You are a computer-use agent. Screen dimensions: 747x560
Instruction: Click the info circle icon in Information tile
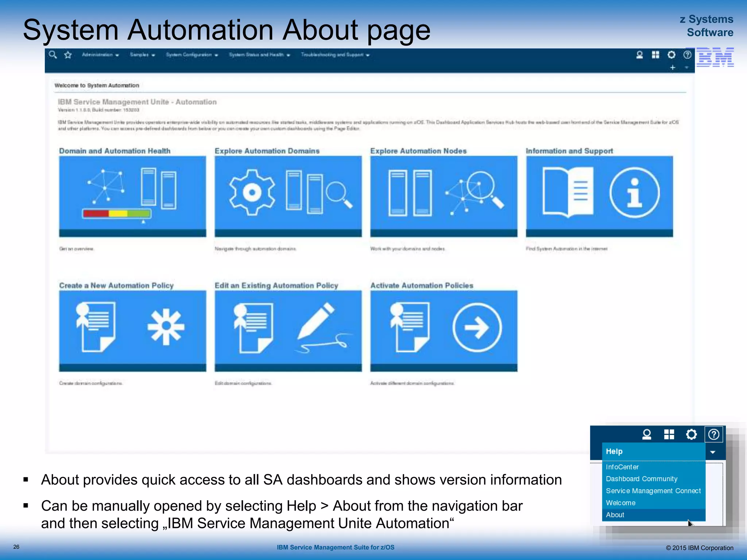(635, 192)
